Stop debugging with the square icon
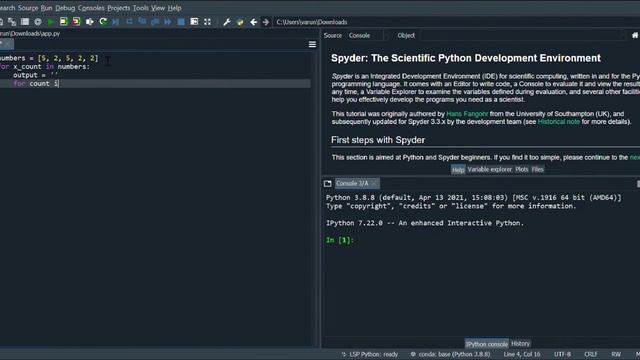The height and width of the screenshot is (360, 640). (181, 22)
